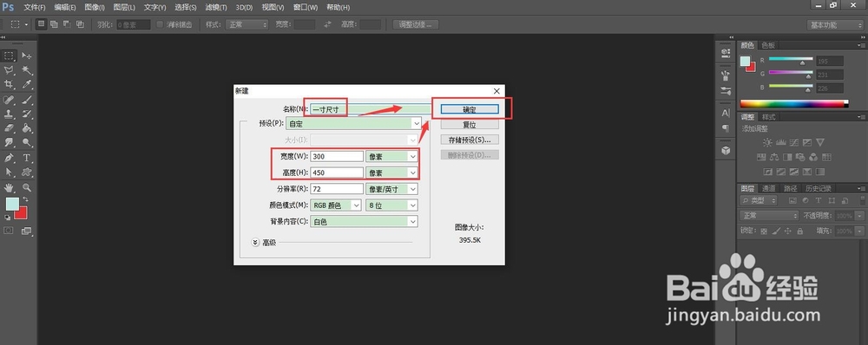
Task: Choose New Selection mode in options bar
Action: click(x=41, y=24)
